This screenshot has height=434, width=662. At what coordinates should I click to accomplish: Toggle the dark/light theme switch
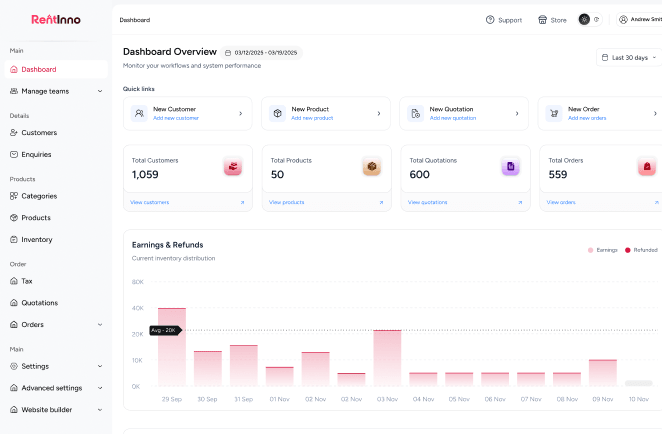590,19
